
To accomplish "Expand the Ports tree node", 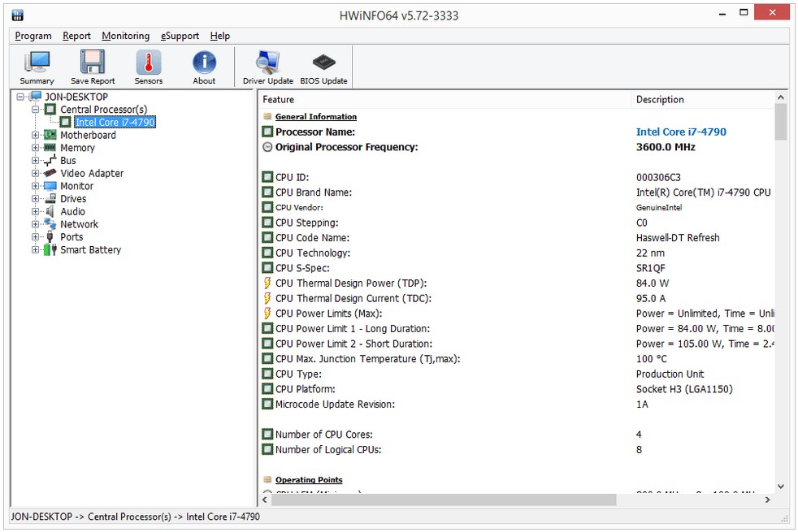I will coord(35,236).
